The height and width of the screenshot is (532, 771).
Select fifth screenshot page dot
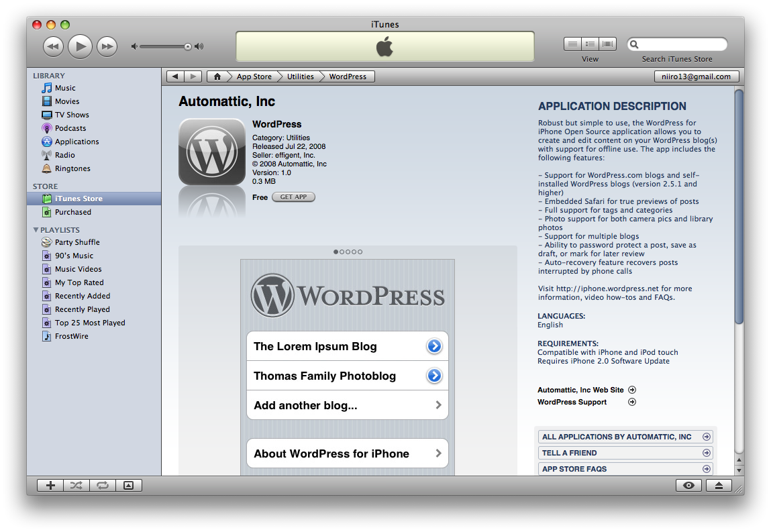[360, 252]
